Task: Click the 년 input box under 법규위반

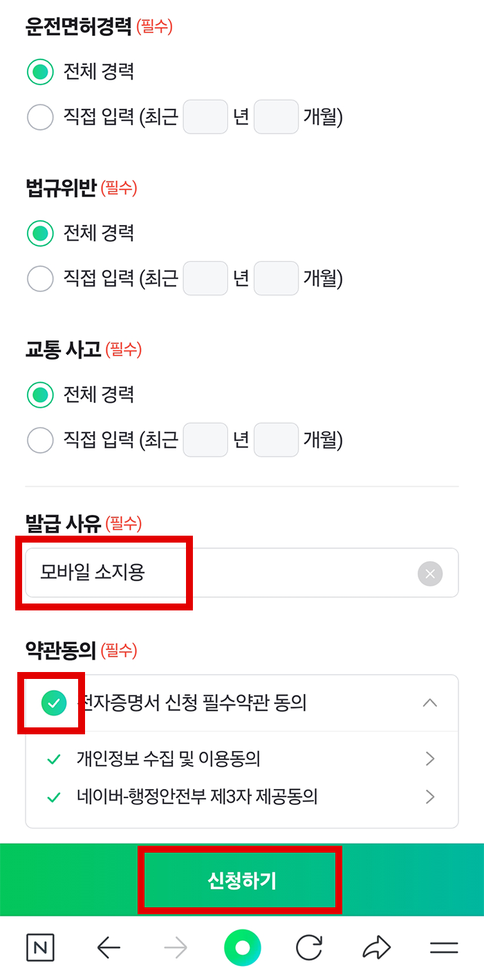Action: (x=205, y=278)
